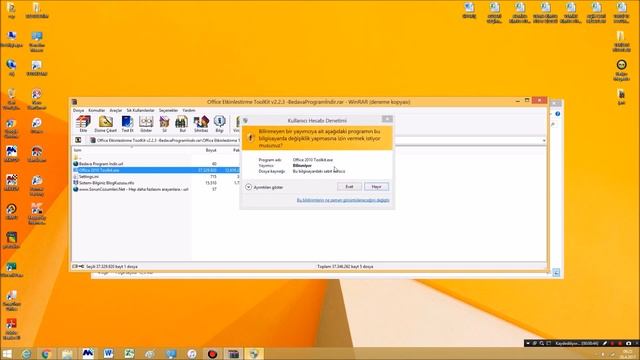The image size is (640, 360).
Task: Select the parent folder '..' row
Action: pos(78,157)
